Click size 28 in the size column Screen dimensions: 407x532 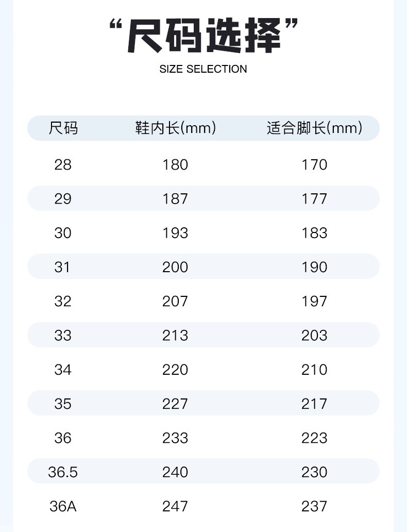pos(63,165)
